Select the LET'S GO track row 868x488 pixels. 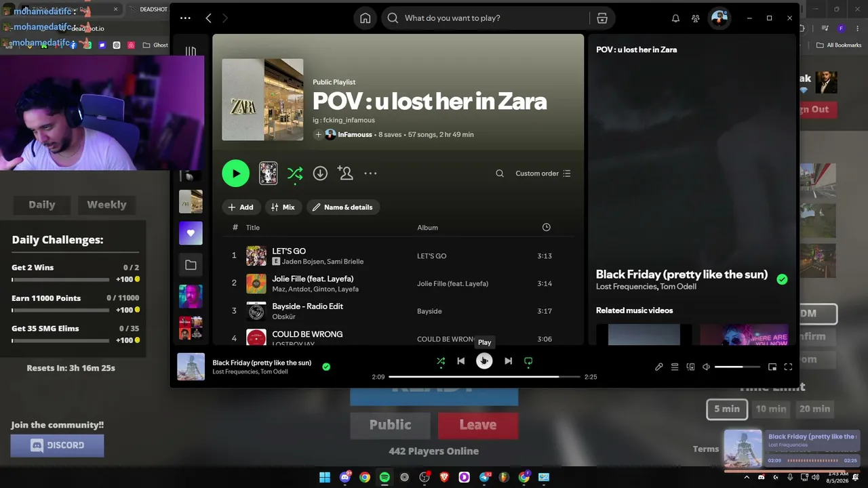pyautogui.click(x=398, y=256)
